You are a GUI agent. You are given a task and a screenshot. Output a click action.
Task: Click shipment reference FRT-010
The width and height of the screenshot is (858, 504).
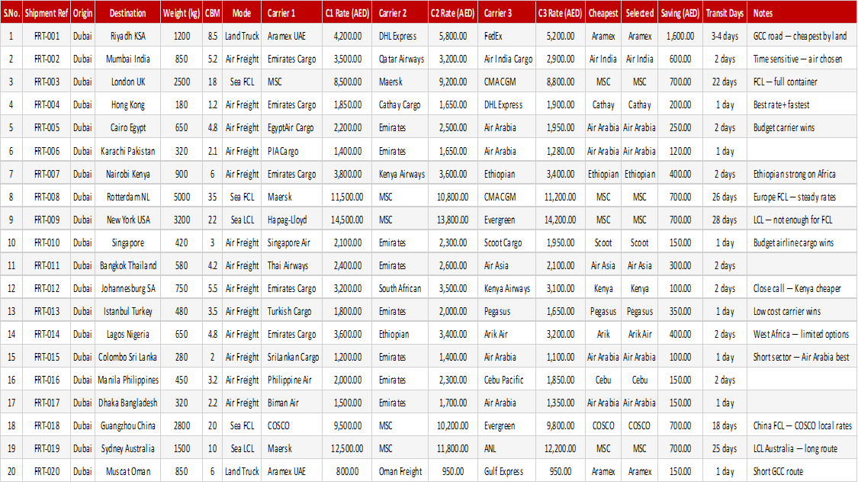point(47,243)
